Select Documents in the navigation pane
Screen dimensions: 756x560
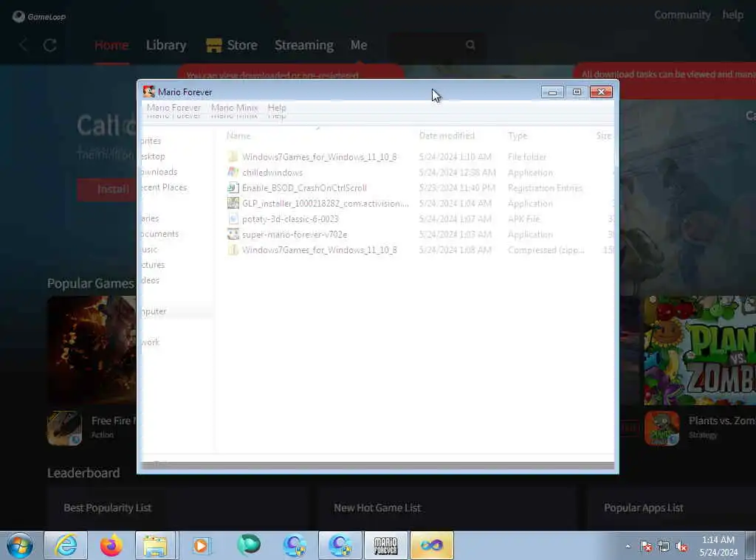click(159, 234)
